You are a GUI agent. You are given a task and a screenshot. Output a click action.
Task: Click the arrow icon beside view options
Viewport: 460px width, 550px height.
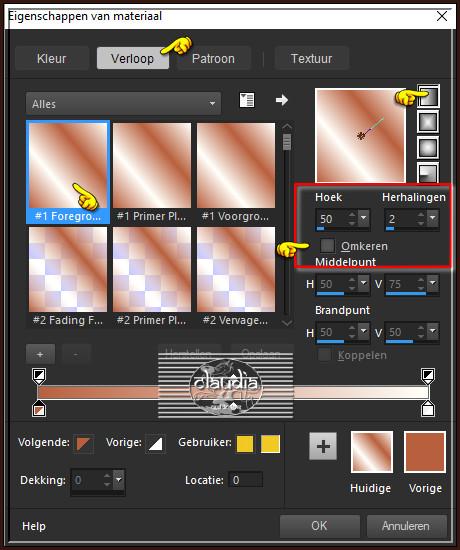point(281,100)
